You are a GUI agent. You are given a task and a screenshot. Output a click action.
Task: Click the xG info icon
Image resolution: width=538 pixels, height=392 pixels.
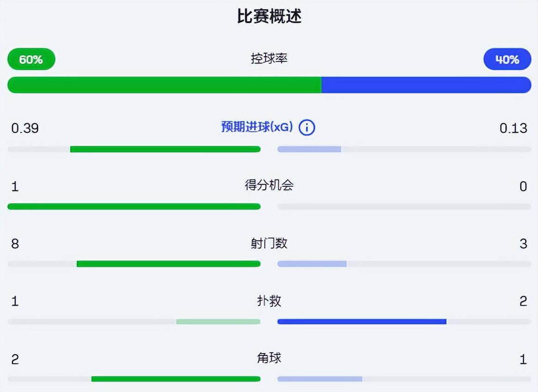click(x=307, y=127)
